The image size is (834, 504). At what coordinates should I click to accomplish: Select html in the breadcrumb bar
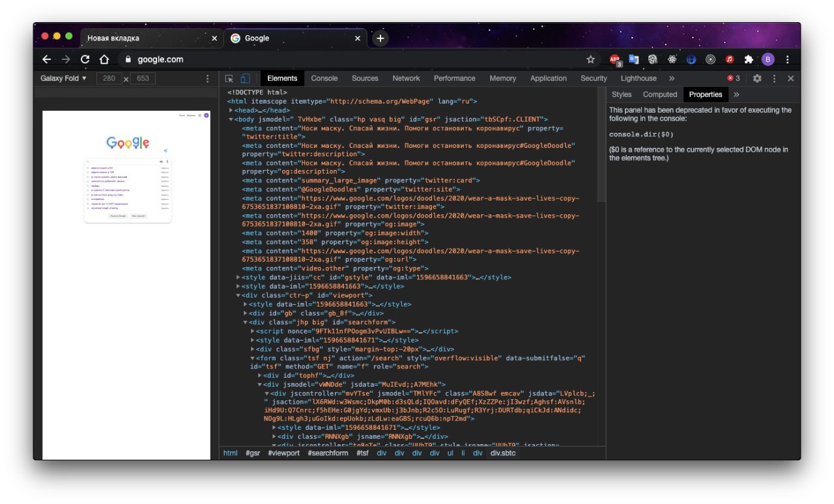coord(231,453)
